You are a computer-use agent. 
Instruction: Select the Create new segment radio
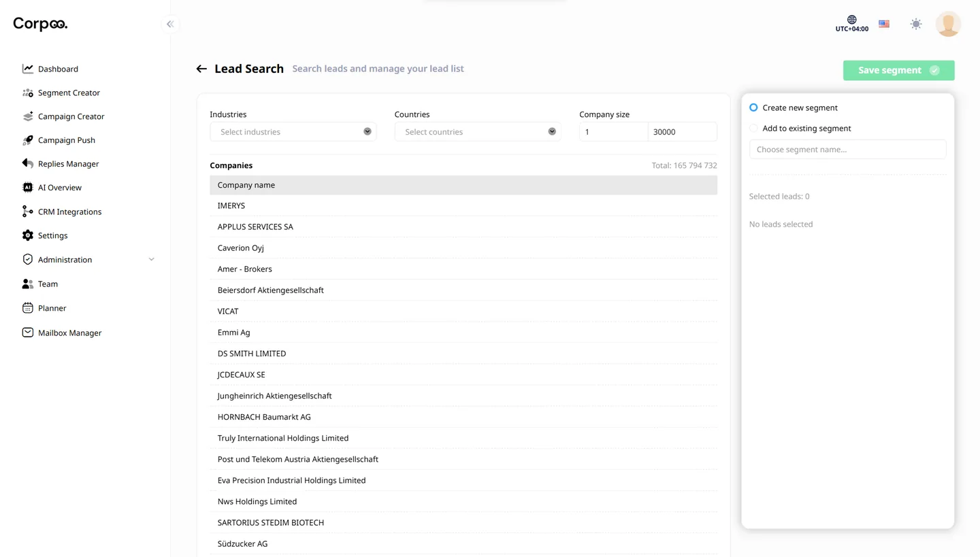pyautogui.click(x=753, y=107)
